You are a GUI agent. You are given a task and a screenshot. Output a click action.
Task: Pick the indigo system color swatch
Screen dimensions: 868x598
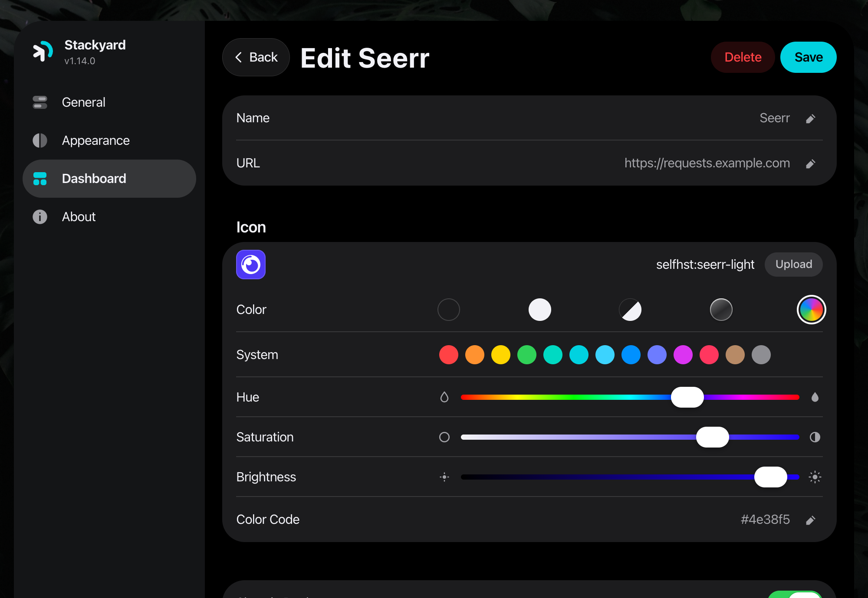[x=657, y=355]
